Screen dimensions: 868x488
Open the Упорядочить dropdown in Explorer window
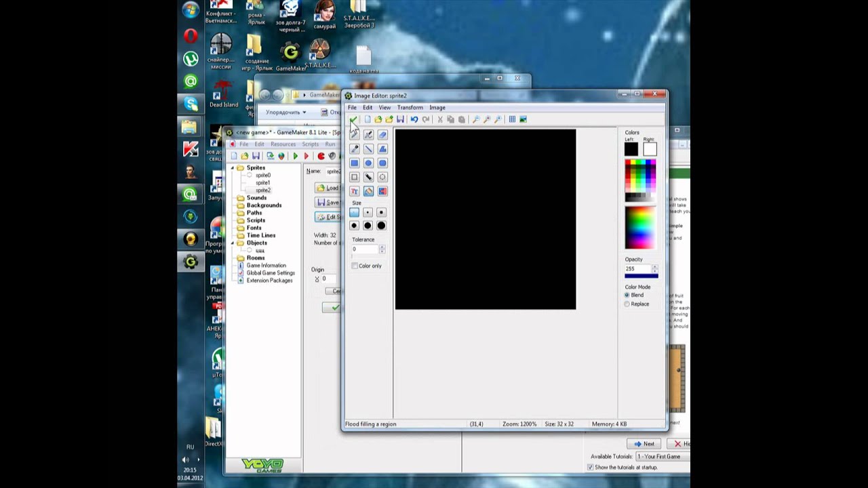[x=285, y=113]
